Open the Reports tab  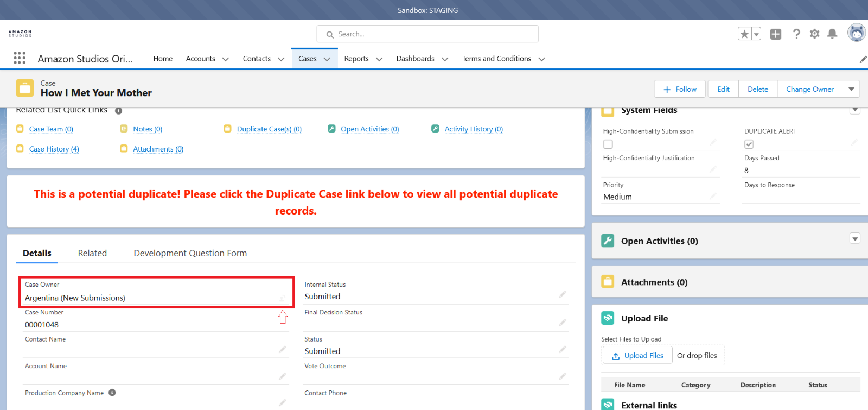point(356,59)
